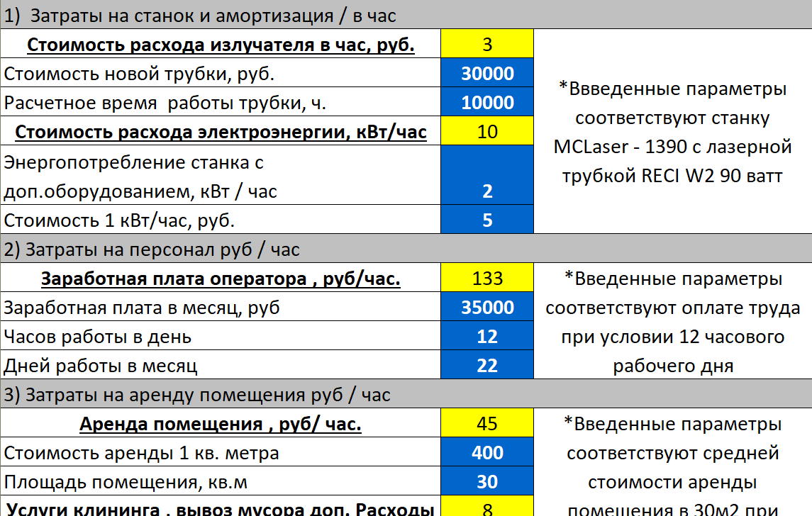
Task: Click the note about MCLaser - 1390 machine
Action: point(672,132)
